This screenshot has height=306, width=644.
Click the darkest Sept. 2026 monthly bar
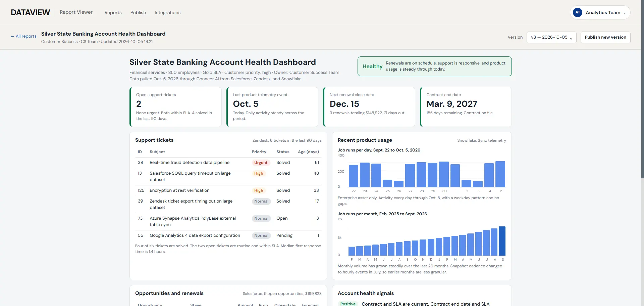pyautogui.click(x=502, y=241)
